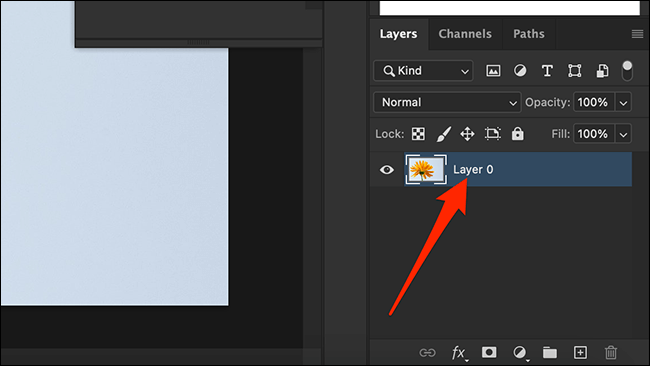Add a layer style with fx icon
This screenshot has width=650, height=366.
click(459, 353)
